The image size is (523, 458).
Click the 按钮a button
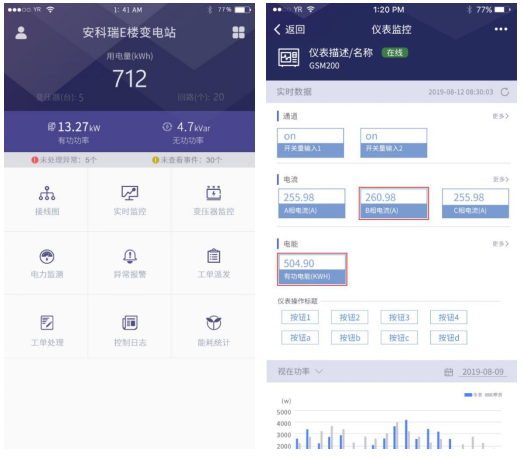[300, 338]
